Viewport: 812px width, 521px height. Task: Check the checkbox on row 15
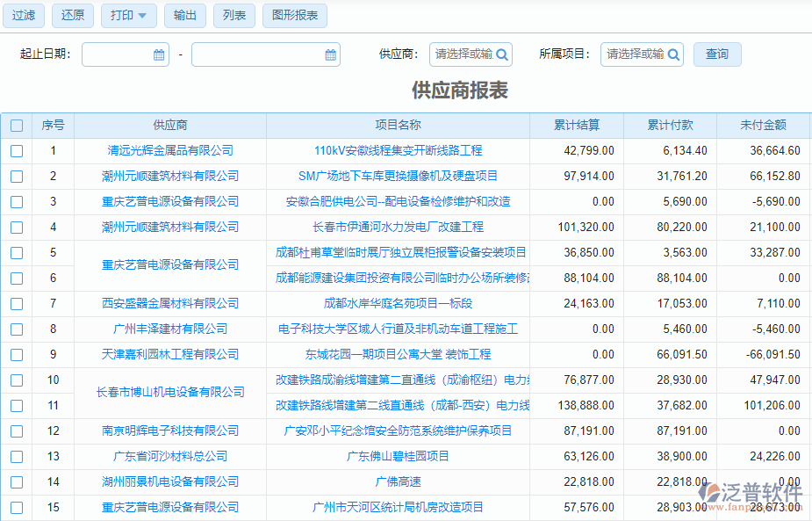[16, 507]
